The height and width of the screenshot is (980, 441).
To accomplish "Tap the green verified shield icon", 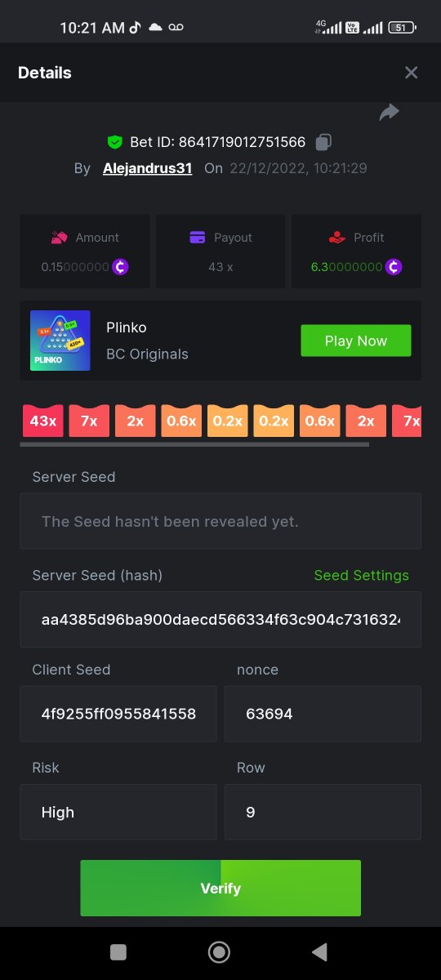I will [114, 142].
